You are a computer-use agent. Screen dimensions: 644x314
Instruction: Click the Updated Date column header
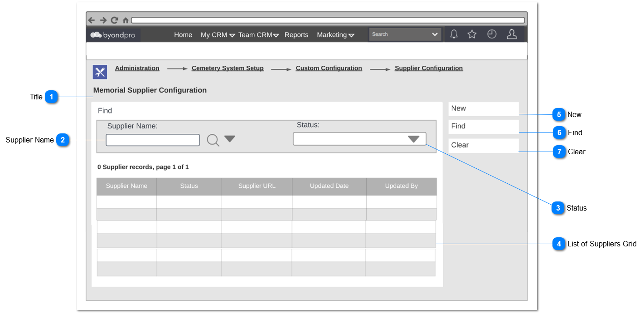(x=329, y=186)
